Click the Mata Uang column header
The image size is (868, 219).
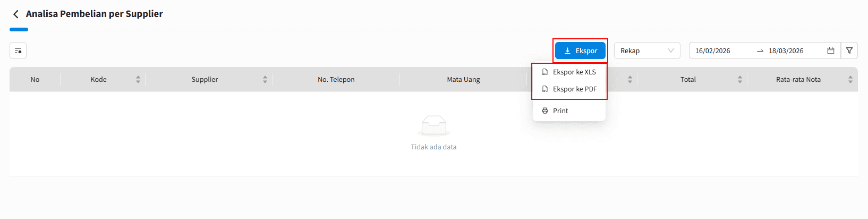pyautogui.click(x=463, y=80)
